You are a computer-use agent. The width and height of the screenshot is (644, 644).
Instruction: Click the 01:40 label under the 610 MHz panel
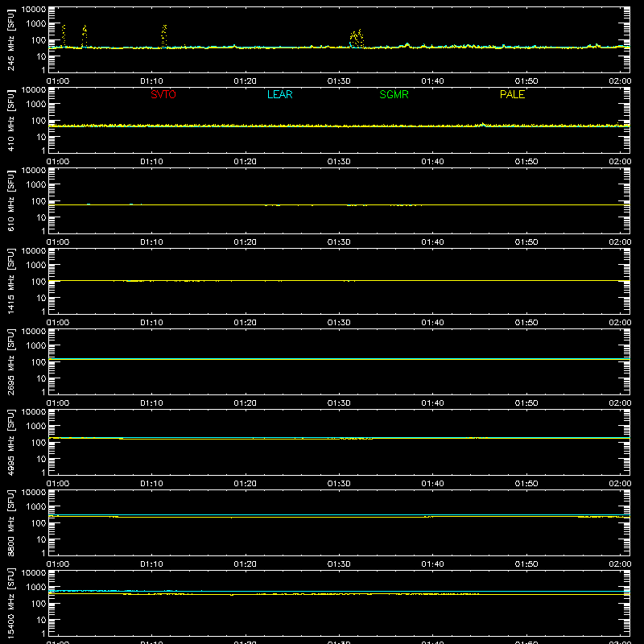pos(432,242)
